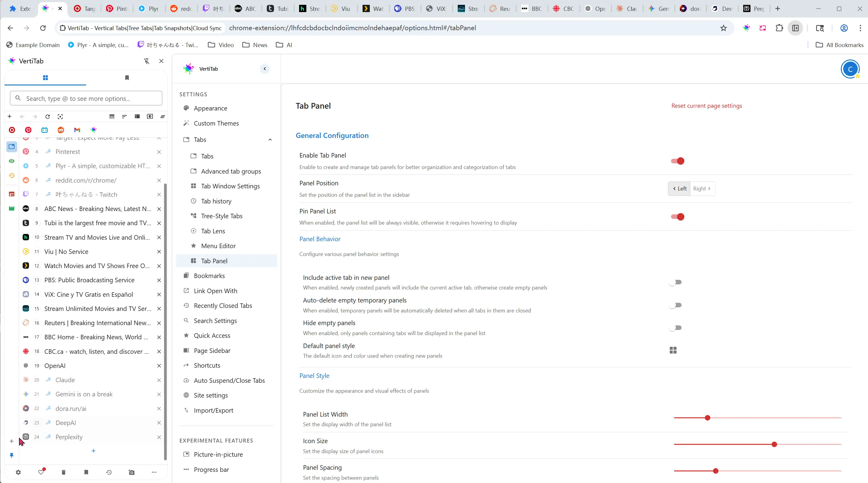Screen dimensions: 868x483
Task: Enable Auto-delete empty temporary panels
Action: [676, 305]
